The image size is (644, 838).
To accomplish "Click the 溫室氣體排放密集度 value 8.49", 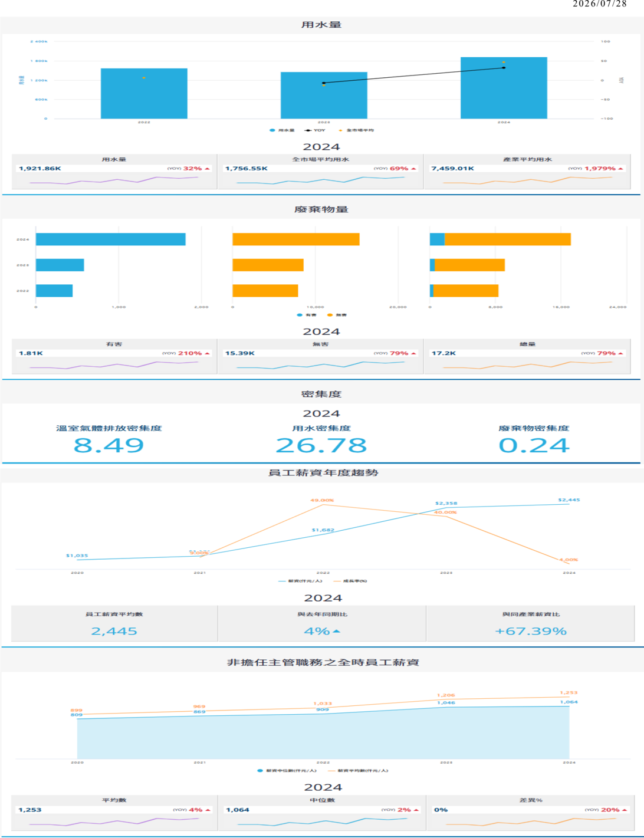I will 109,445.
